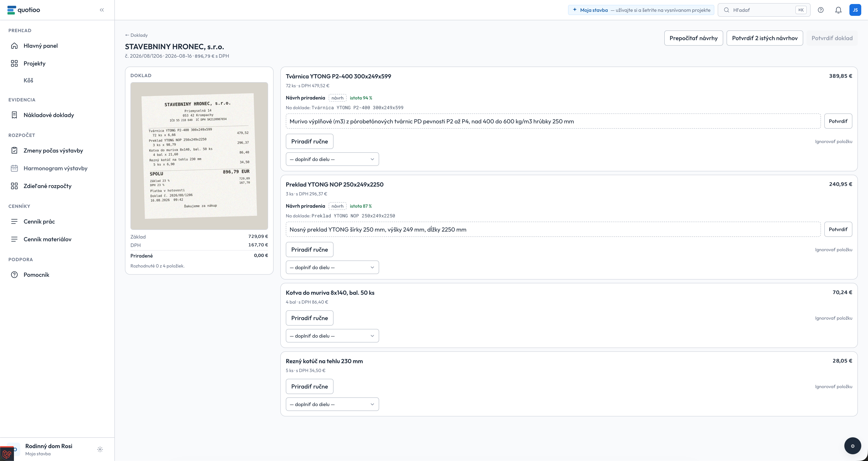Open the receipt image thumbnail
Viewport: 868px width, 461px height.
tap(199, 156)
